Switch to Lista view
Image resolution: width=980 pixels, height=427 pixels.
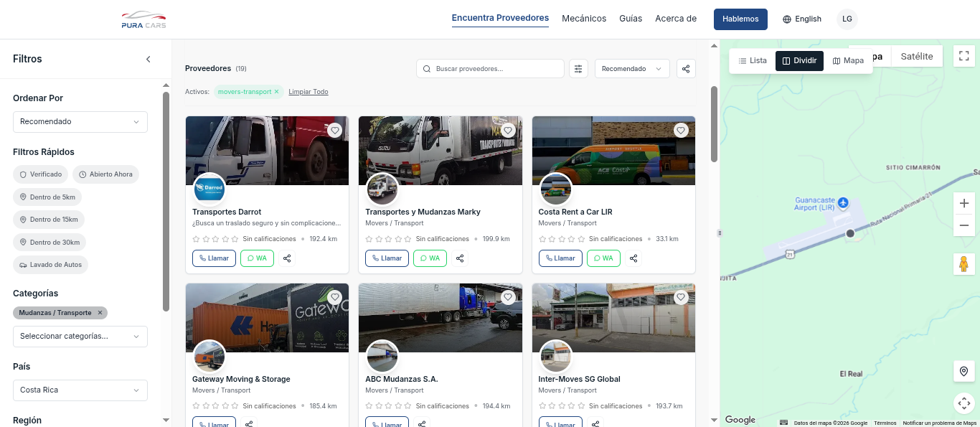tap(753, 61)
